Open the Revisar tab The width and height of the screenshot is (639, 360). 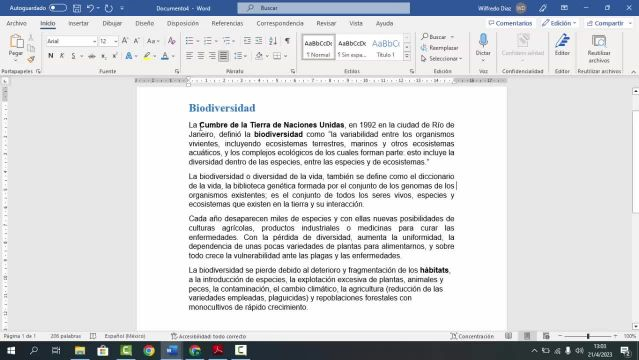point(326,23)
